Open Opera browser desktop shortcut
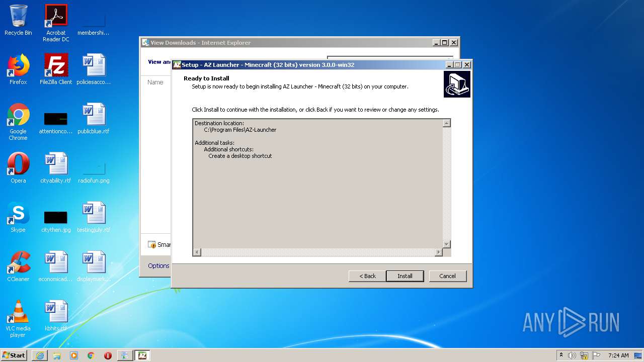 [x=18, y=168]
